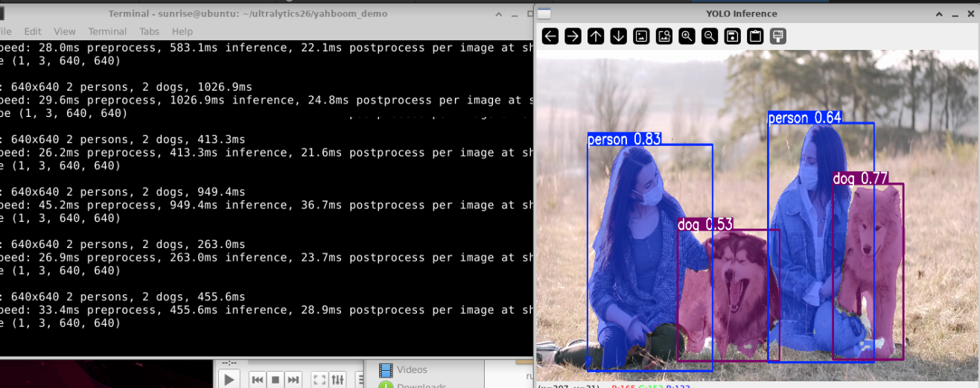This screenshot has height=388, width=980.
Task: Zoom out on the YOLO Inference image
Action: pyautogui.click(x=710, y=36)
